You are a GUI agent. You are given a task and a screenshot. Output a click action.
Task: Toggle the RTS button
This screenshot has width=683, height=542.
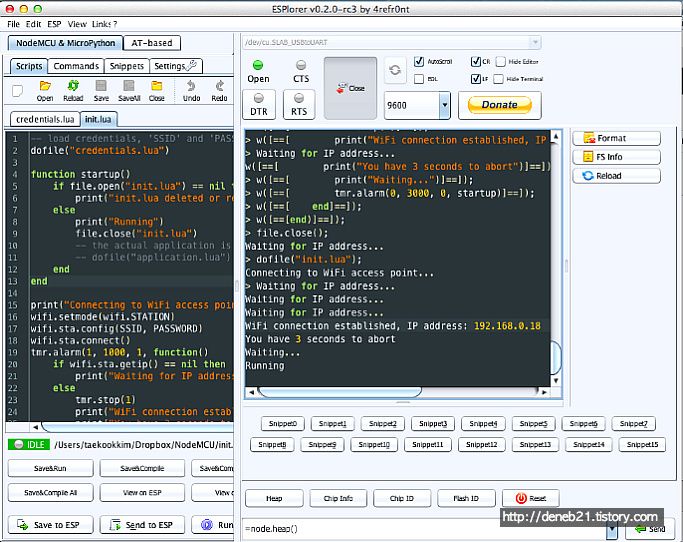pyautogui.click(x=299, y=105)
